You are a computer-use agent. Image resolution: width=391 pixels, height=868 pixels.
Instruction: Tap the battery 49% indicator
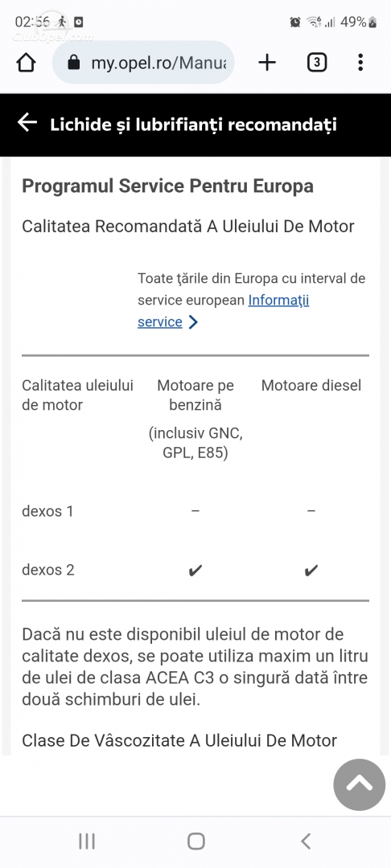[360, 23]
